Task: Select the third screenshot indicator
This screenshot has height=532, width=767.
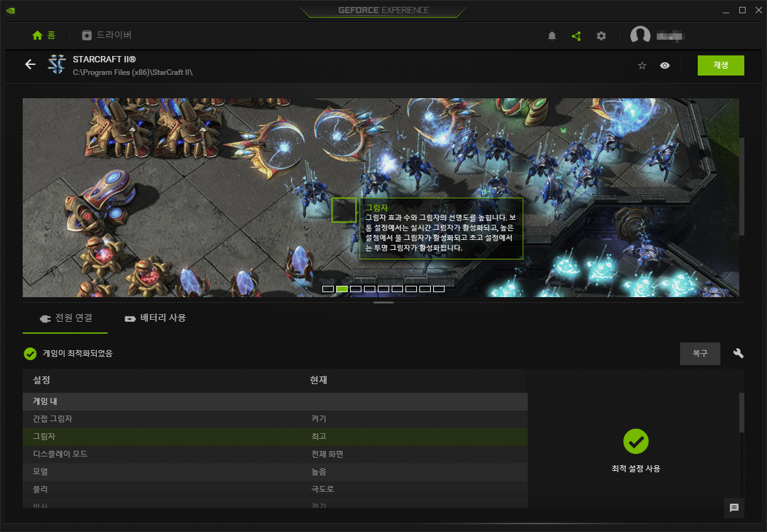Action: click(356, 289)
